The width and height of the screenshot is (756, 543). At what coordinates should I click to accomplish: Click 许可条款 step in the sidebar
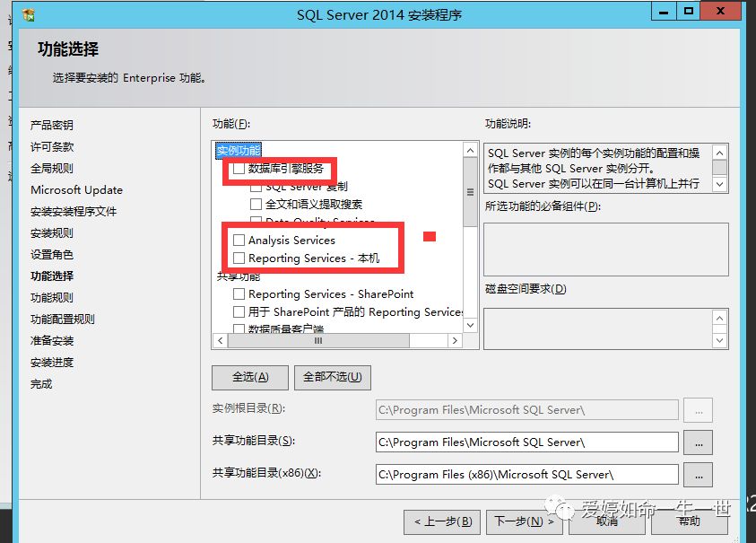(52, 146)
